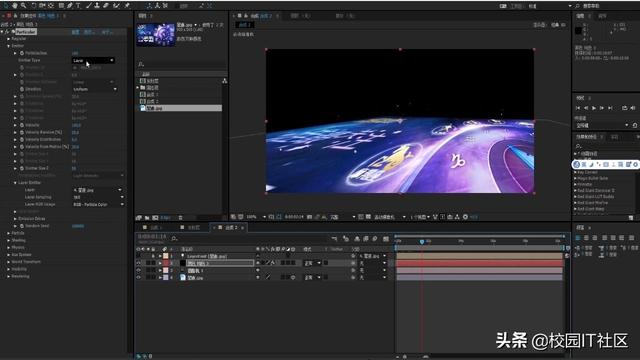Open the viewer zoom percentage dropdown 100%

tap(256, 217)
